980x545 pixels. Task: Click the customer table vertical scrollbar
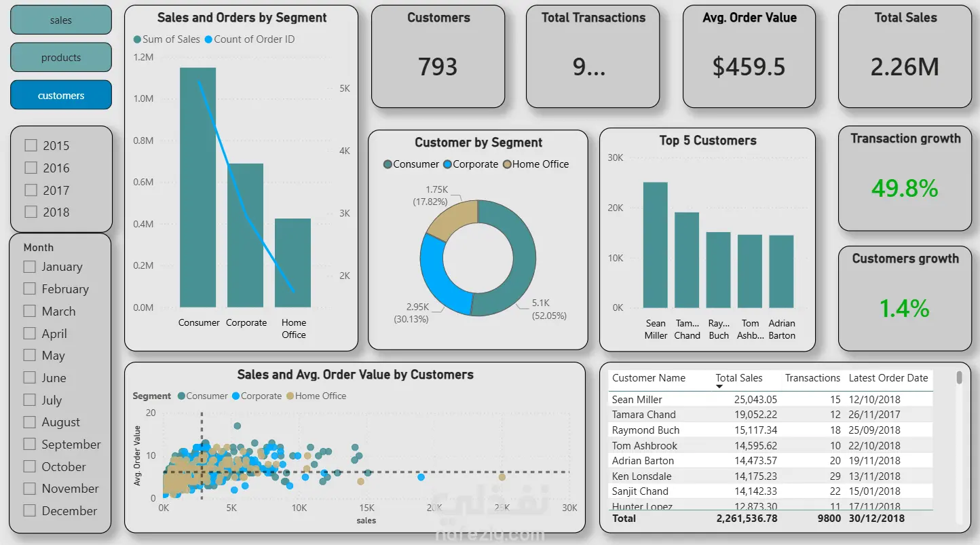pyautogui.click(x=959, y=377)
